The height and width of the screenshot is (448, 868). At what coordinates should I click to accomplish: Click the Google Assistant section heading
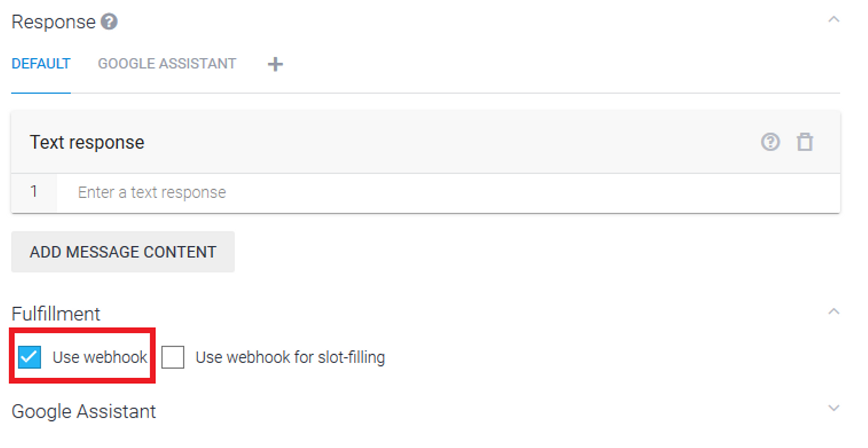coord(84,411)
